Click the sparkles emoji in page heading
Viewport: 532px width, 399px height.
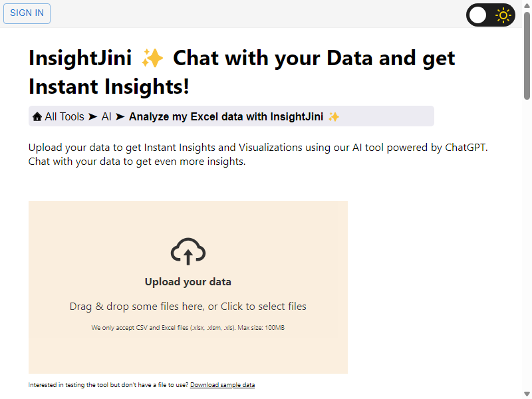pyautogui.click(x=152, y=58)
